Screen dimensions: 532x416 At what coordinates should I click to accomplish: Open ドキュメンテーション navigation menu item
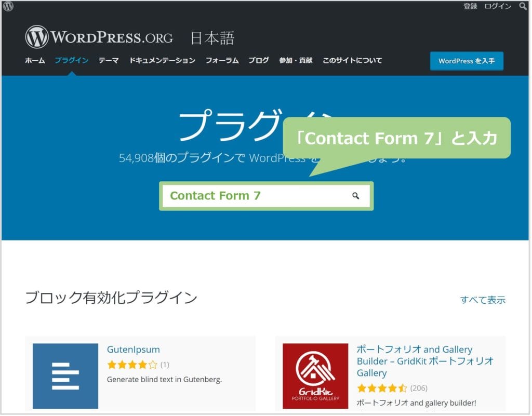pos(163,61)
